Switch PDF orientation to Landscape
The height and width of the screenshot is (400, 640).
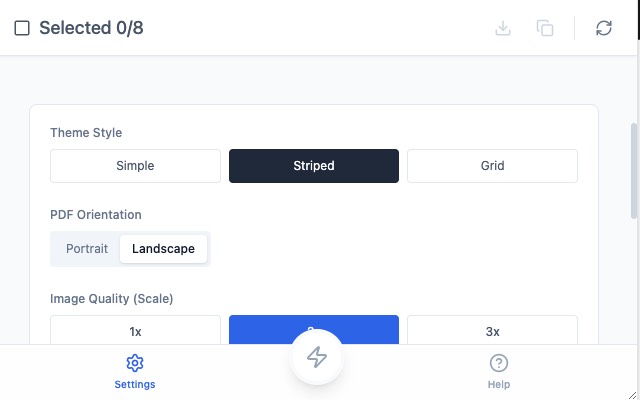163,248
